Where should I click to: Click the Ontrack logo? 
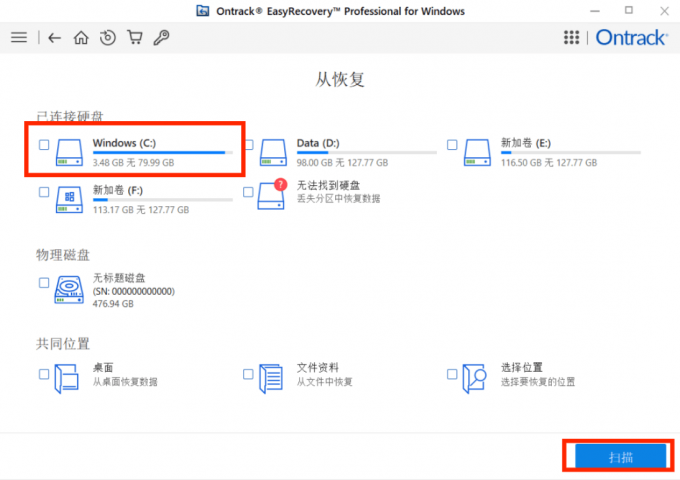click(631, 38)
